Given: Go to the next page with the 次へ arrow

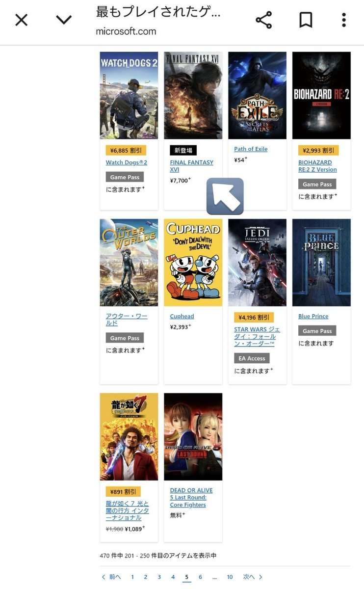Looking at the screenshot, I should click(253, 577).
